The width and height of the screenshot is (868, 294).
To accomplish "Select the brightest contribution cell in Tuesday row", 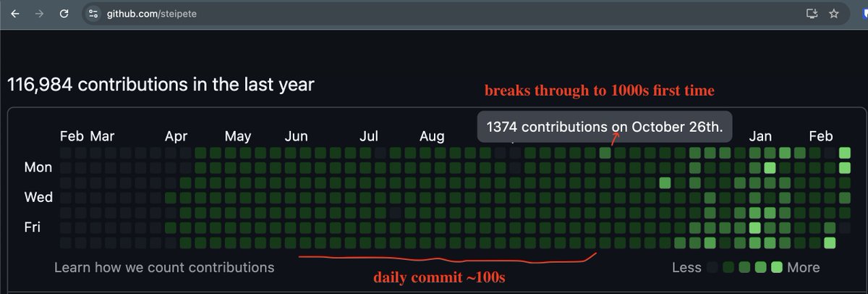I will [x=665, y=182].
